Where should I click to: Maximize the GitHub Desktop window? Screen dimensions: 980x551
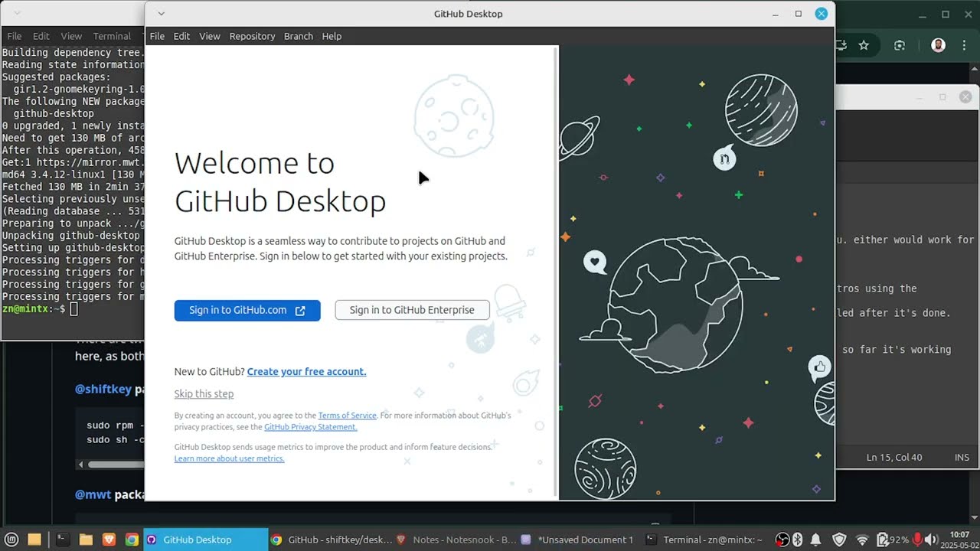click(x=799, y=14)
